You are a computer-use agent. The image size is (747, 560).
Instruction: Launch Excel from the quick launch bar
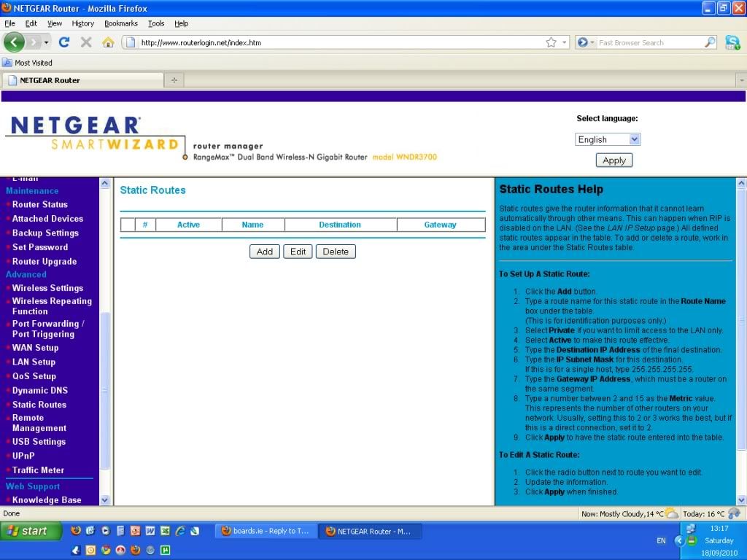click(x=165, y=531)
